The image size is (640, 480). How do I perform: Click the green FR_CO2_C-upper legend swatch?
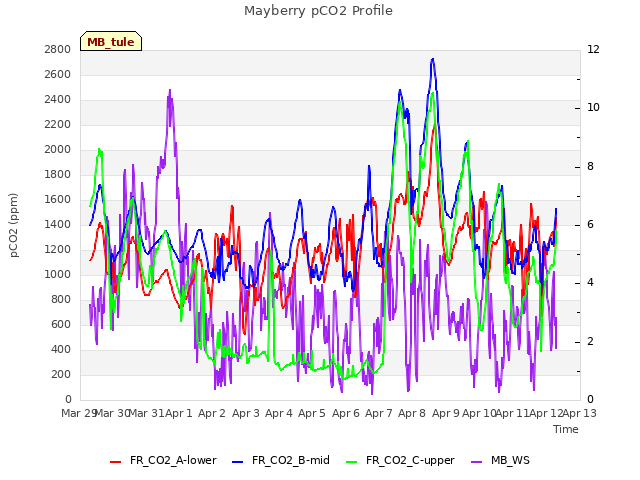[x=351, y=461]
